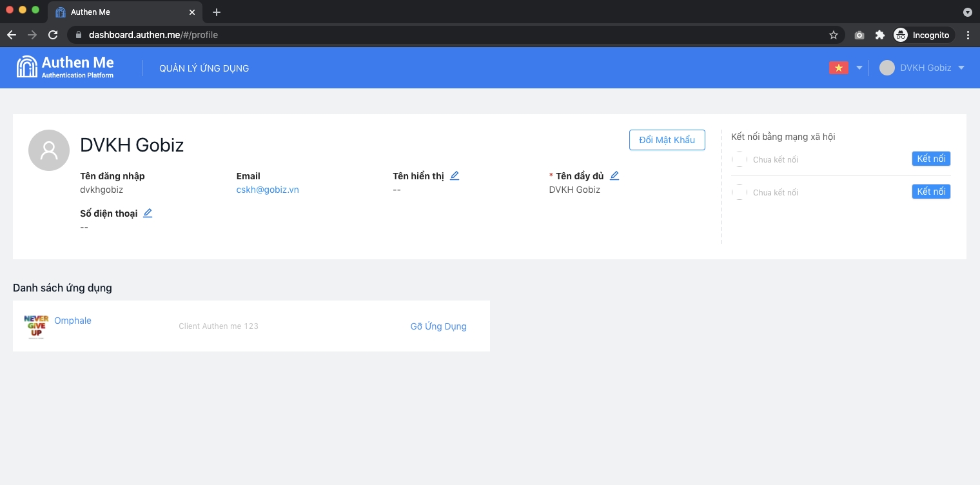
Task: Expand the DVKH Gobiz user menu
Action: 961,68
